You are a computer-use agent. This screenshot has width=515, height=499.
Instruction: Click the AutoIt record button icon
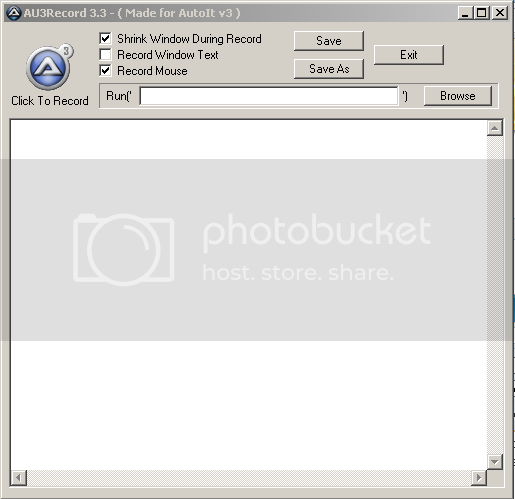[x=49, y=67]
